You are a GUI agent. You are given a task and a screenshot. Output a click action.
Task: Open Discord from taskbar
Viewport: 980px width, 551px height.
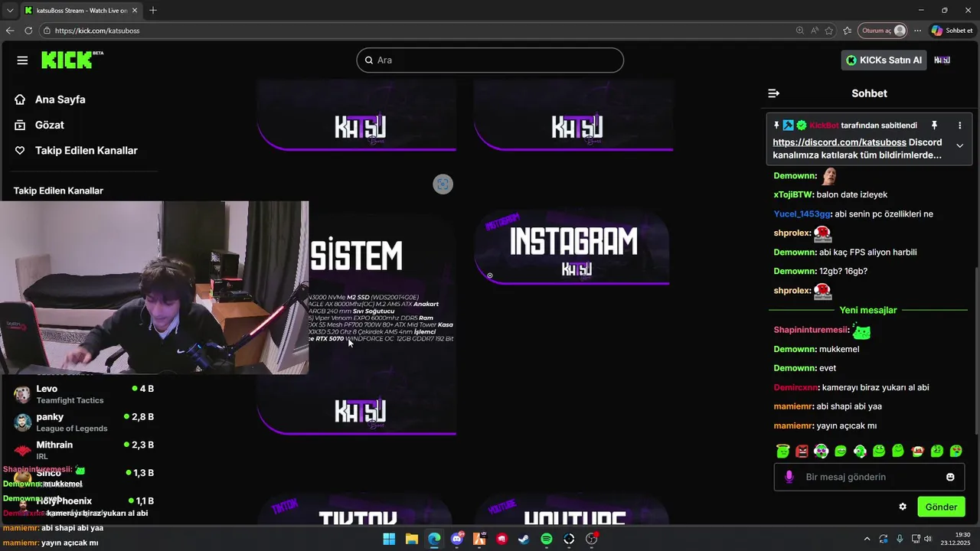coord(458,539)
